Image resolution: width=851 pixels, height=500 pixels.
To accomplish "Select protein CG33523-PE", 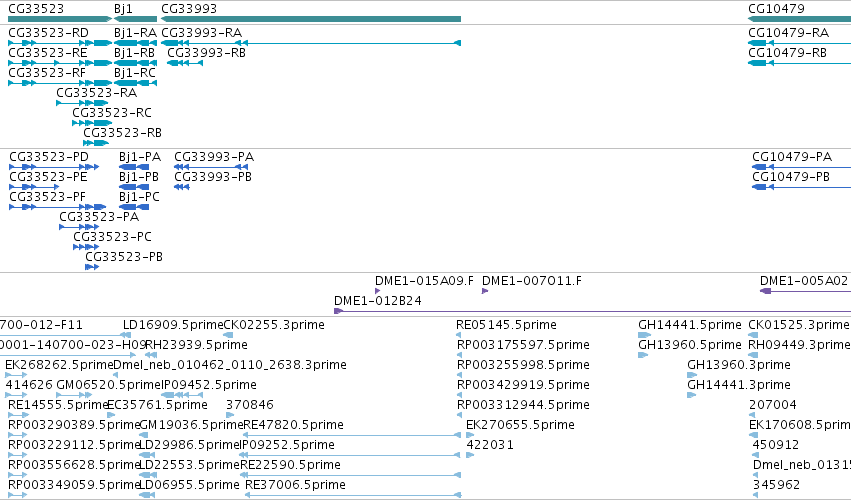I will [x=34, y=187].
